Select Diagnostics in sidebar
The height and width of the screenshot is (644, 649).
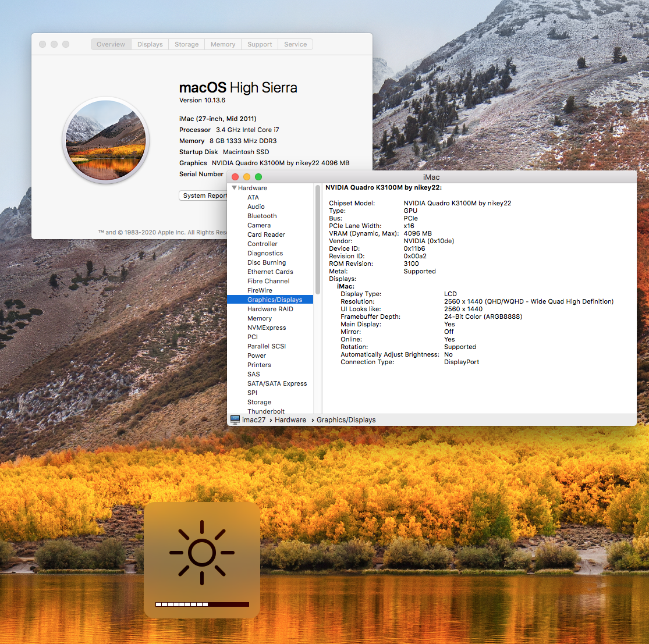click(265, 253)
